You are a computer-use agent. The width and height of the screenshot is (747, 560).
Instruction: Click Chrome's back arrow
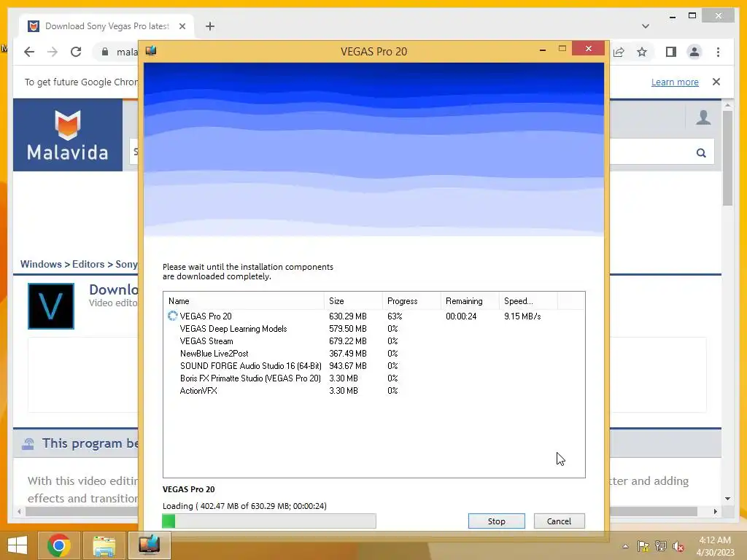tap(29, 52)
